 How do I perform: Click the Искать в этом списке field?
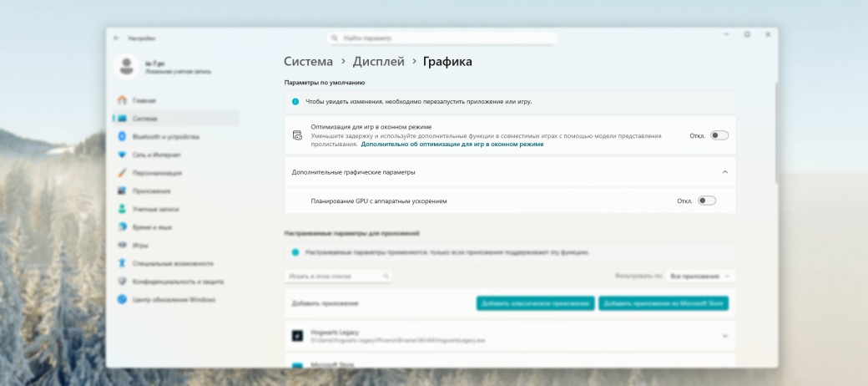coord(338,276)
